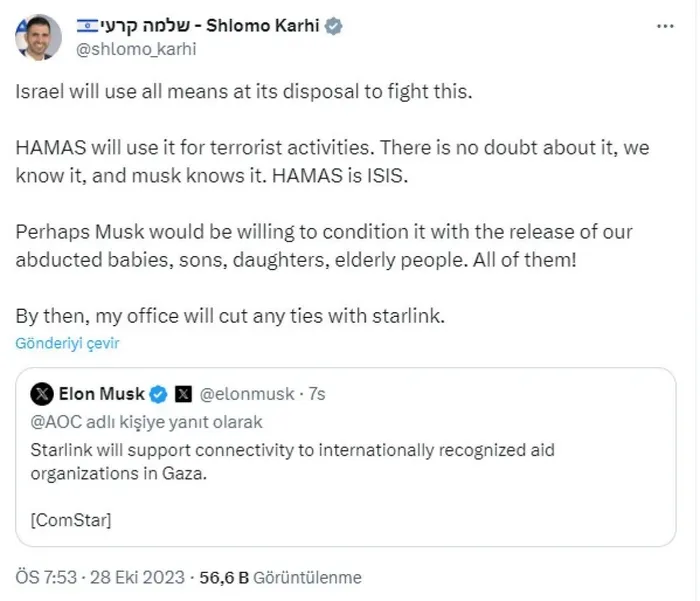Click Elon Musk's black X profile avatar
The width and height of the screenshot is (700, 601).
[x=41, y=393]
